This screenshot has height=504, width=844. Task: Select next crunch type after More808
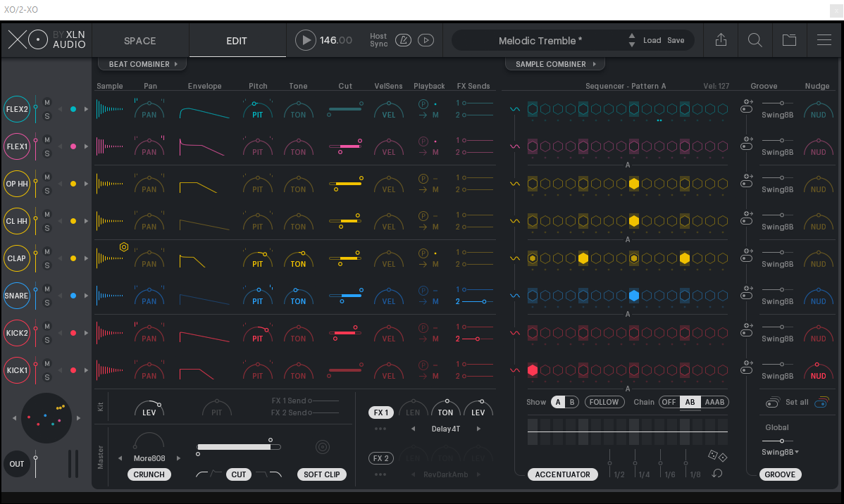179,458
